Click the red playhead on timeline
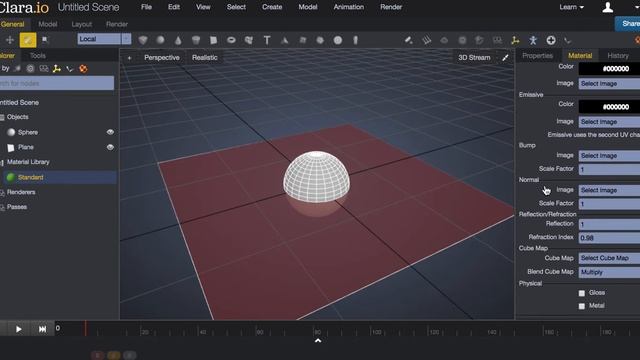 coord(85,328)
